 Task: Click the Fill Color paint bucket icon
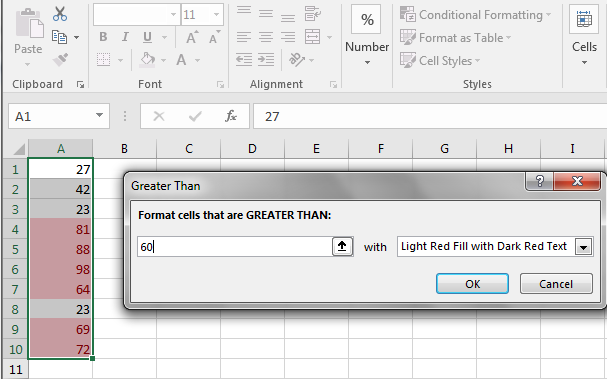coord(147,60)
